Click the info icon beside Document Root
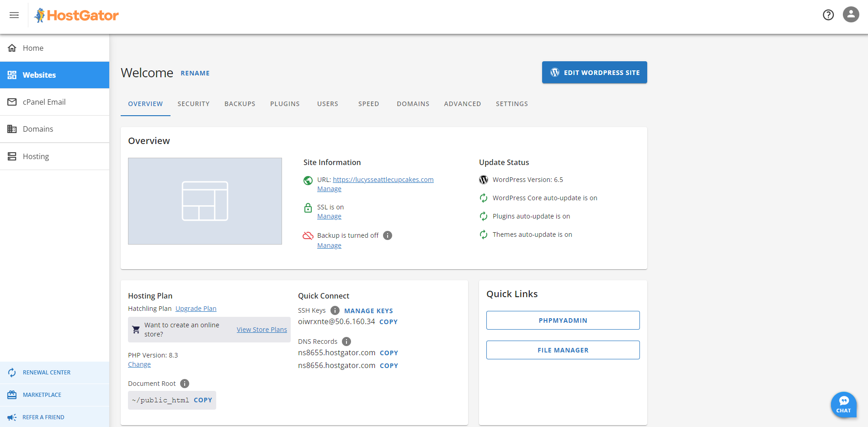 point(185,384)
